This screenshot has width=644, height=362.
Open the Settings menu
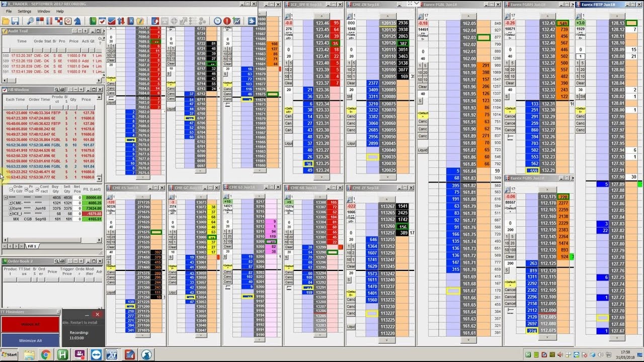(x=24, y=11)
